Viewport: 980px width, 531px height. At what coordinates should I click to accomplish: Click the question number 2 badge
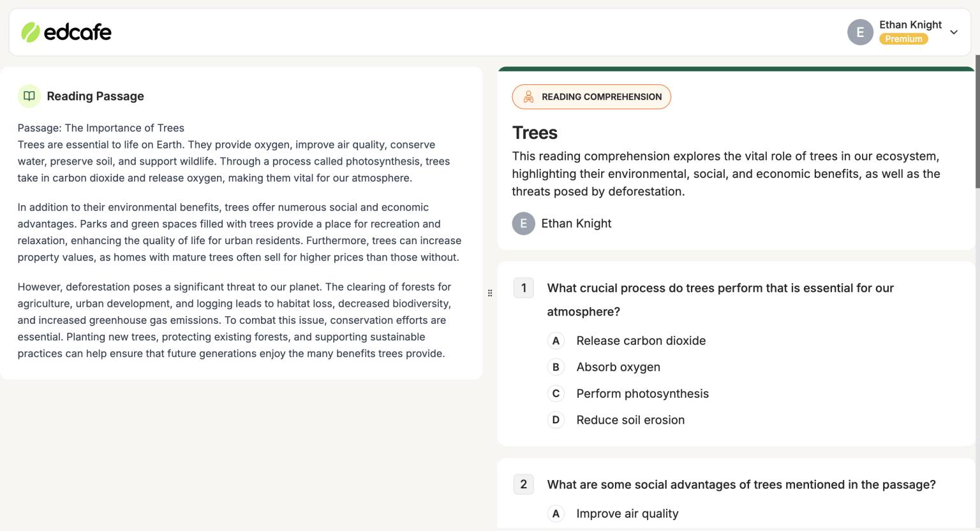click(523, 484)
